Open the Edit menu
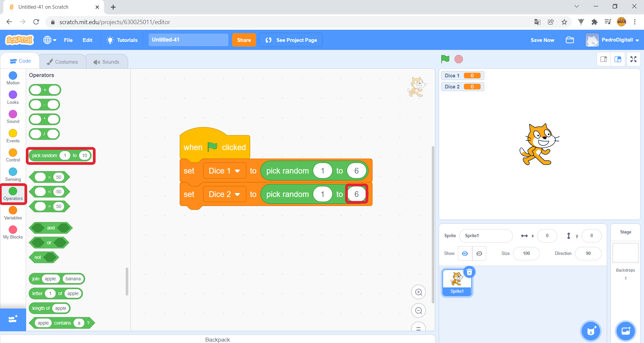Screen dimensions: 644x343 (x=88, y=40)
